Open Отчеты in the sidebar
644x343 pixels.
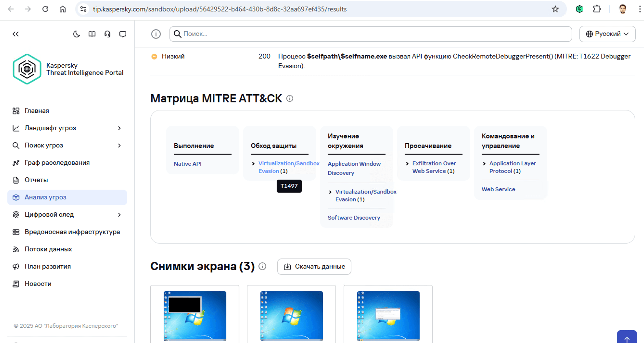tap(36, 180)
